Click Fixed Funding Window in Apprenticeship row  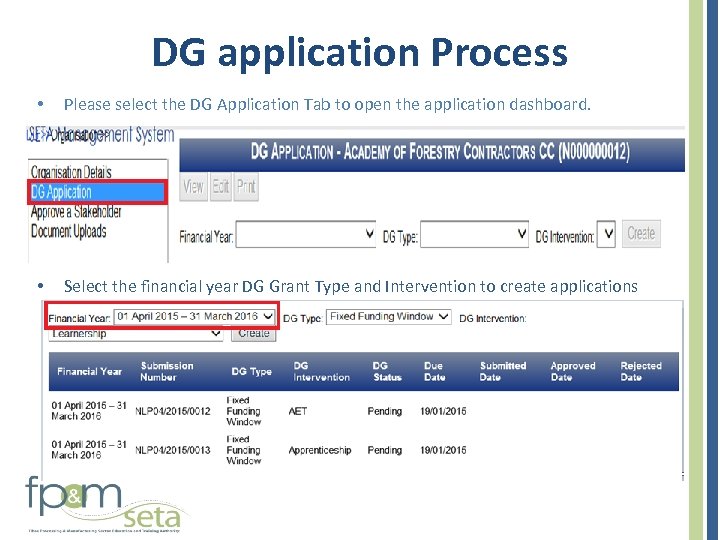coord(244,450)
